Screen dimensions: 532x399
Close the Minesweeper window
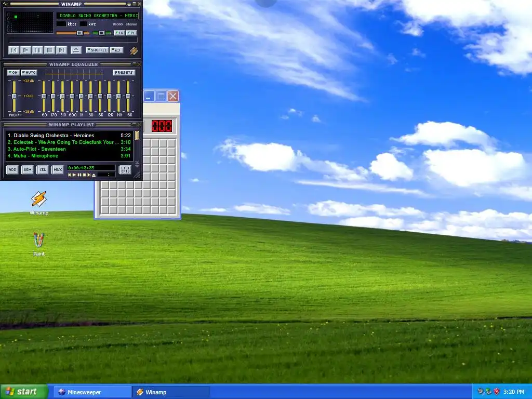(173, 96)
